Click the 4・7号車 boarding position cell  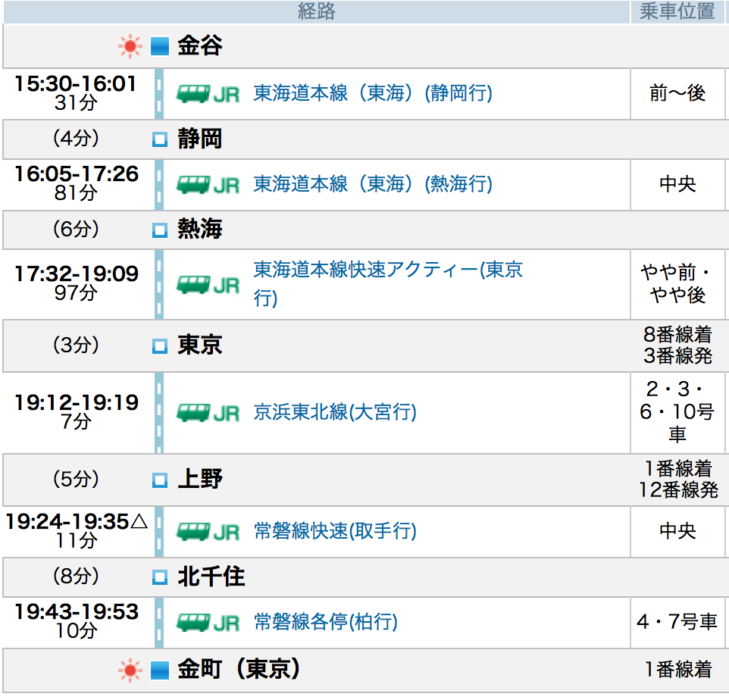[x=677, y=622]
